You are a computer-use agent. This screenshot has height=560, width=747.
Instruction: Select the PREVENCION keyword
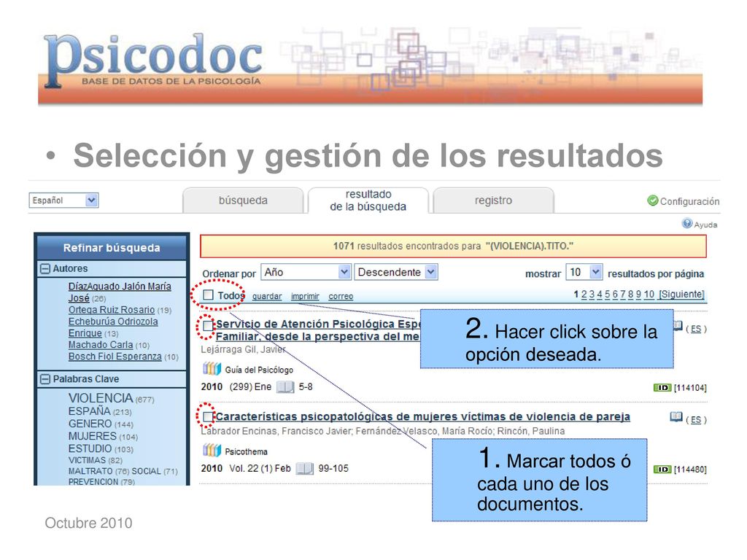(x=93, y=481)
